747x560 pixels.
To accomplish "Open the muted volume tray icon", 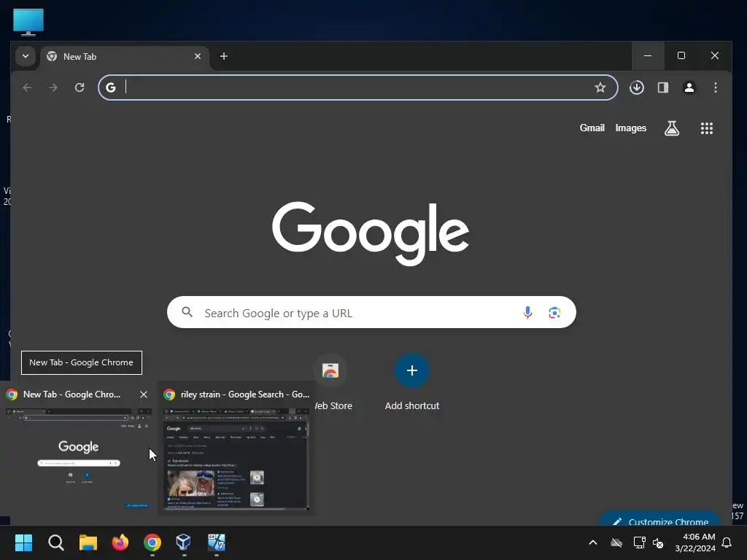I will [x=659, y=542].
